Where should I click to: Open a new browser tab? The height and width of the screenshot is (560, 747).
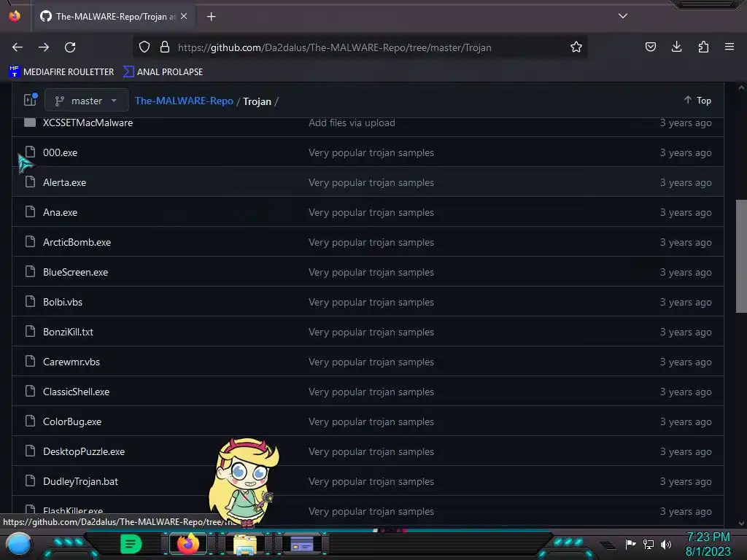(211, 17)
